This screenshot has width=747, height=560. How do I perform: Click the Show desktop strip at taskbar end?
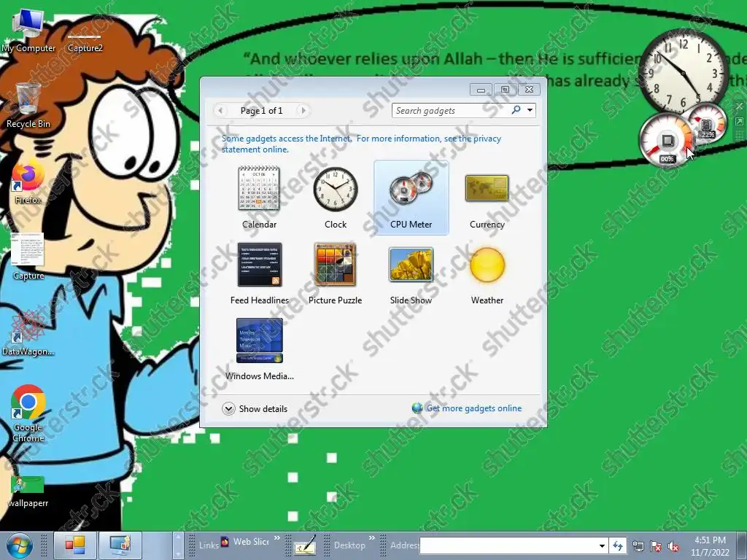(x=742, y=545)
